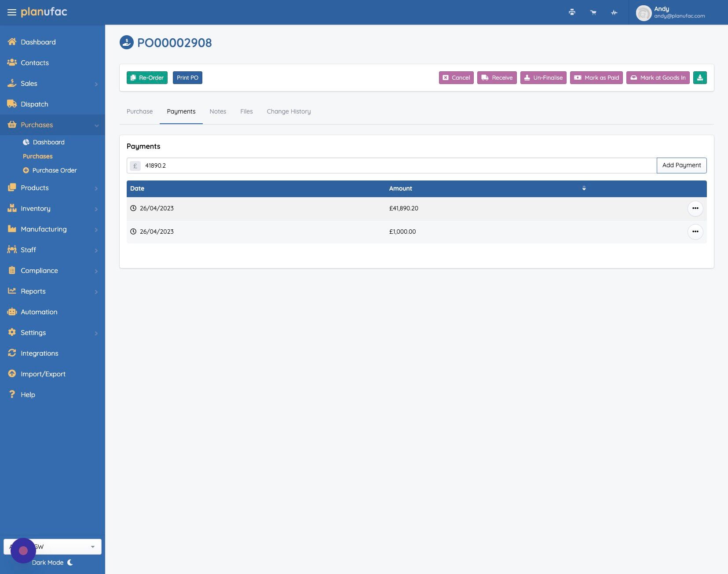Viewport: 728px width, 574px height.
Task: Open options for the £1,000.00 payment
Action: coord(695,232)
